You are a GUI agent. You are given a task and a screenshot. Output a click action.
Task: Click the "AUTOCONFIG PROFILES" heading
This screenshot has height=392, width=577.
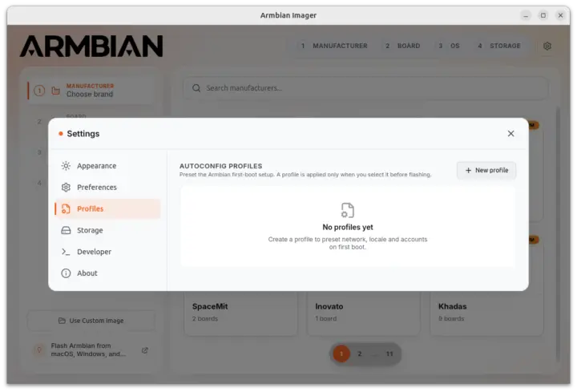(221, 166)
